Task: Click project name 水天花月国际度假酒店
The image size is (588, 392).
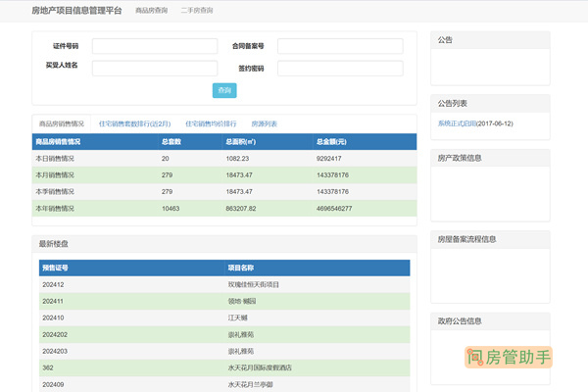Action: [x=260, y=367]
